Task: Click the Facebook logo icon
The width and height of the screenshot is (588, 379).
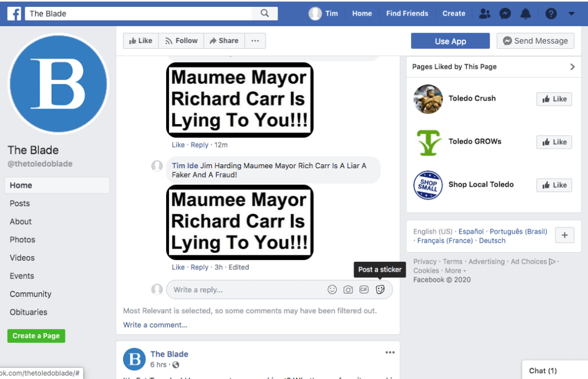Action: click(x=14, y=13)
